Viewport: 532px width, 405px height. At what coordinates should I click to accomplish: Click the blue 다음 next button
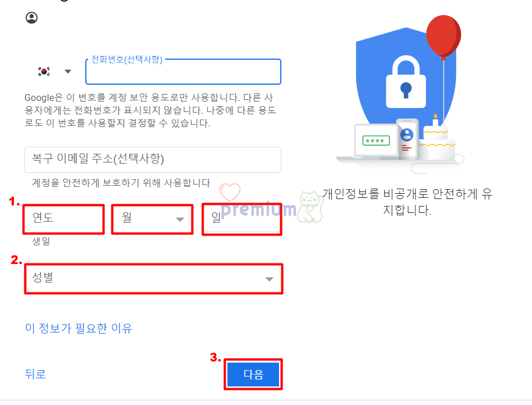pyautogui.click(x=253, y=374)
